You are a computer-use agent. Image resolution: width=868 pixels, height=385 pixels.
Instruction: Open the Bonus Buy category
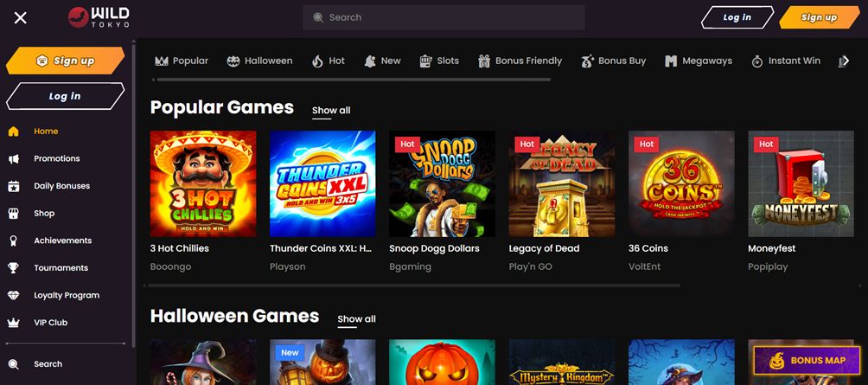(613, 61)
